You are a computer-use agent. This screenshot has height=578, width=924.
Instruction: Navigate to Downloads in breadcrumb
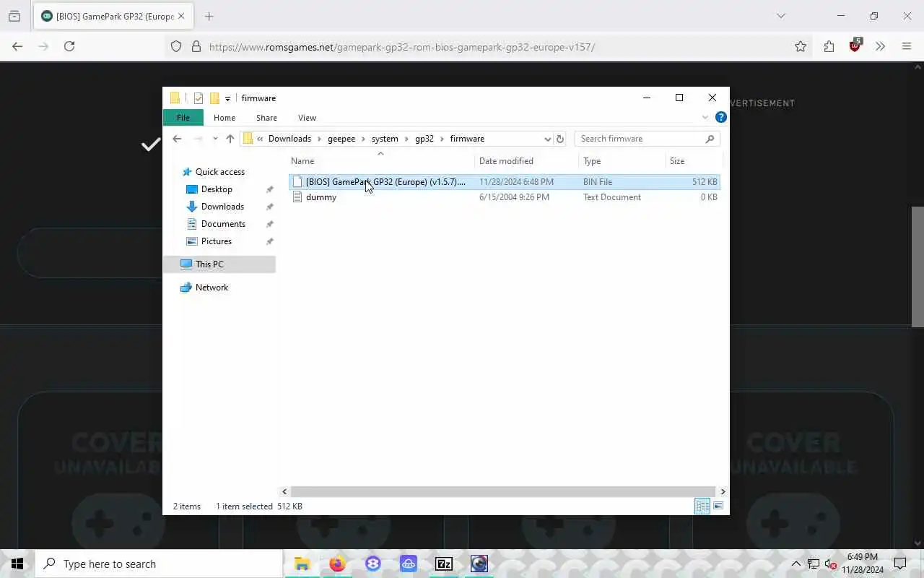[x=289, y=139]
